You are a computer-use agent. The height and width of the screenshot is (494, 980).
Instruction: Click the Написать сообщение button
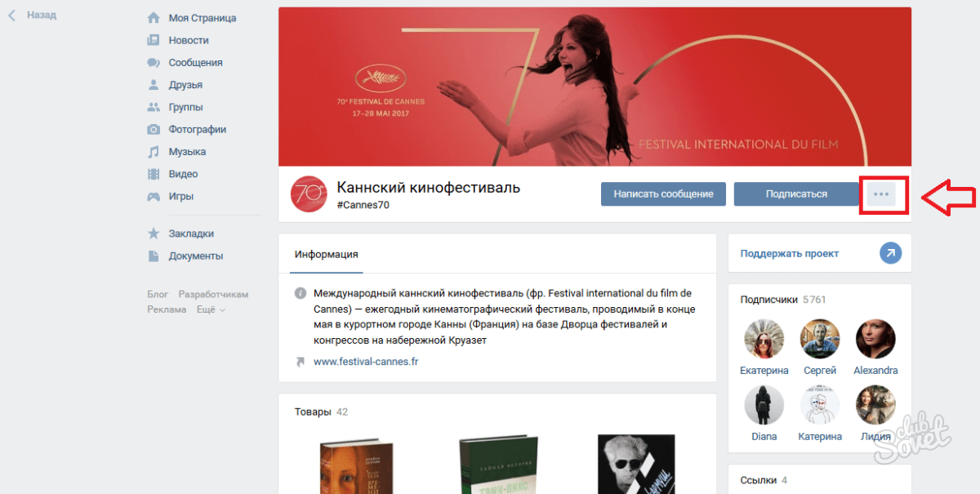[663, 194]
